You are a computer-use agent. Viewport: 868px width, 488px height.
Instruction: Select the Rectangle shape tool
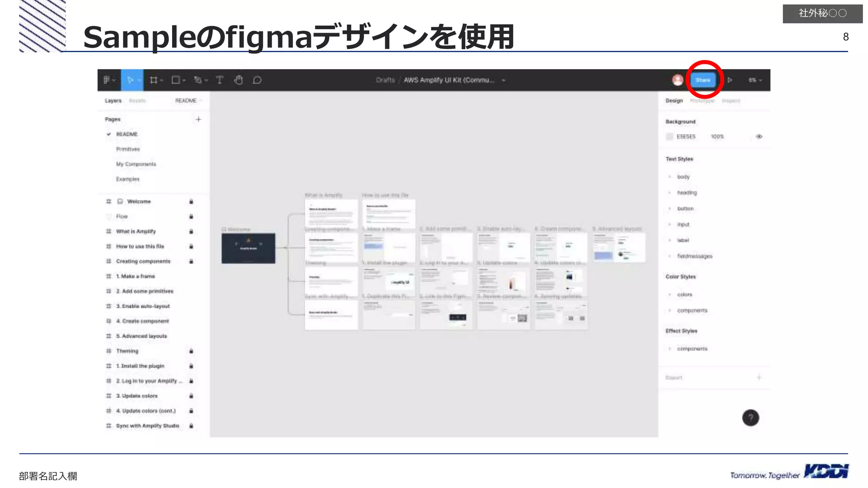pyautogui.click(x=175, y=80)
